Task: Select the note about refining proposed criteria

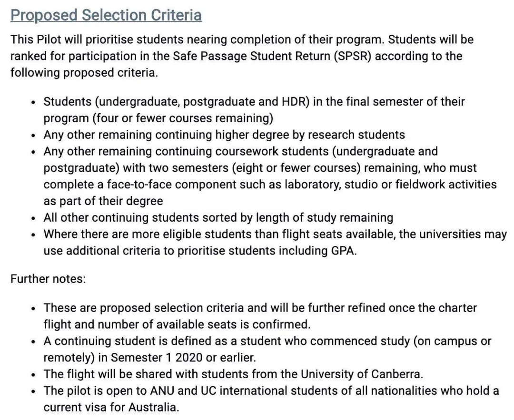Action: pos(260,316)
